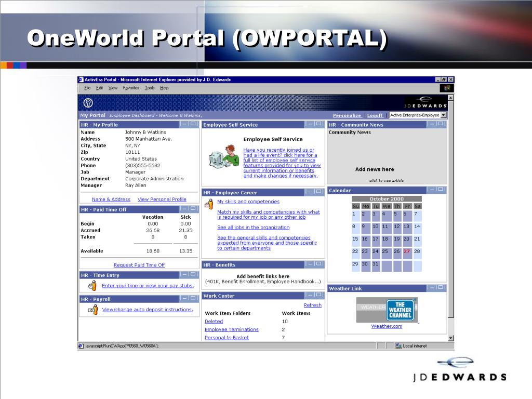Click the Employee Self Service illustration

[224, 156]
